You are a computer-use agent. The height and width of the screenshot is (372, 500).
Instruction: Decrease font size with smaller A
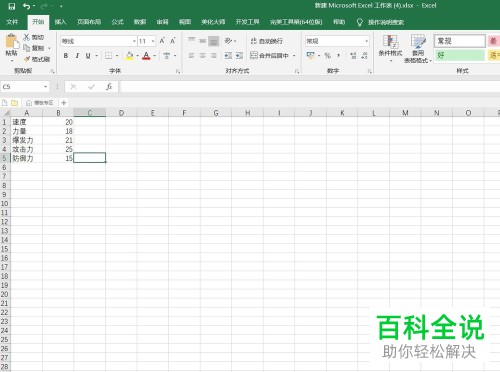(173, 41)
